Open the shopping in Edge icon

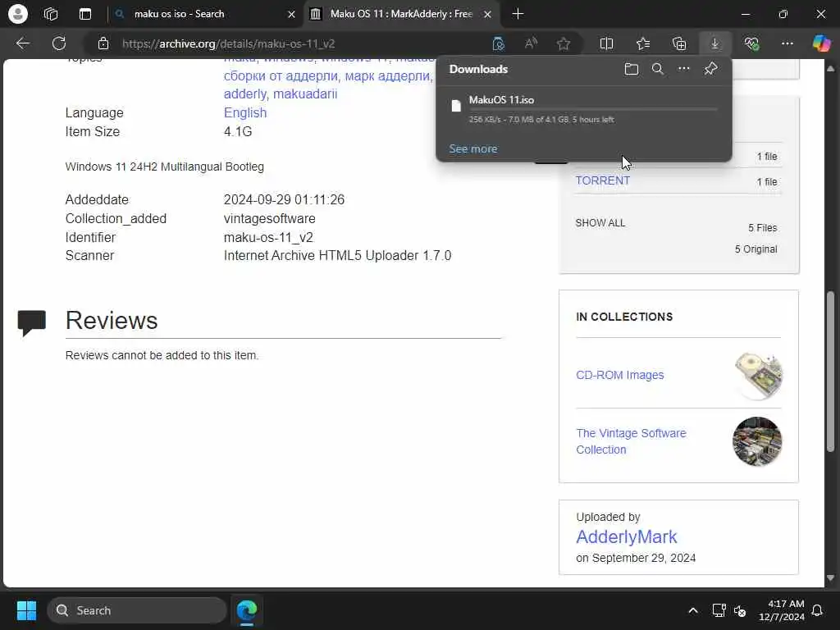498,44
